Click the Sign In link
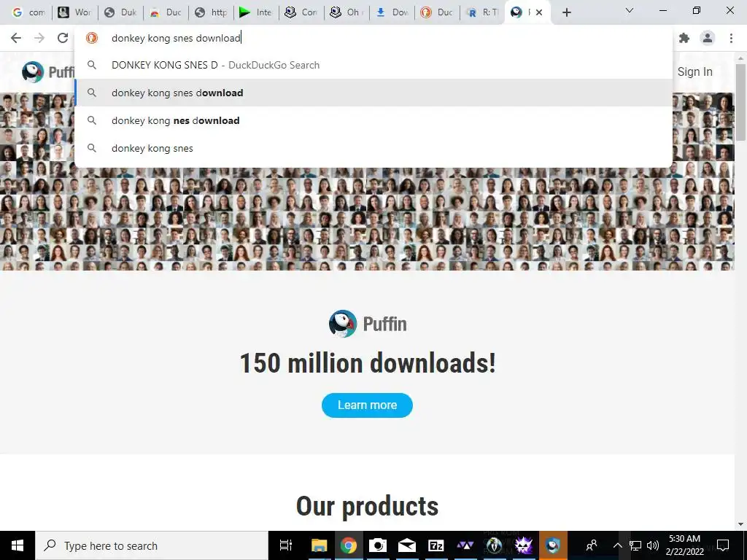Viewport: 747px width, 560px height. [x=694, y=72]
